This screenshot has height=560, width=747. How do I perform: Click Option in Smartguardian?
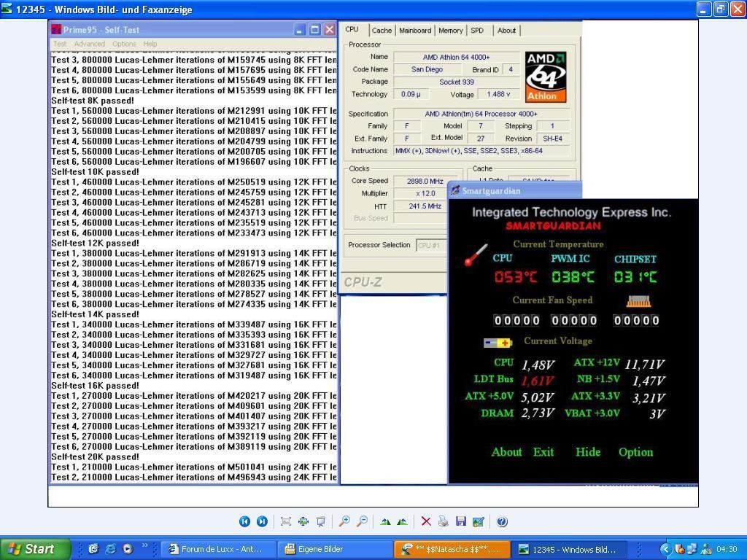click(x=635, y=452)
